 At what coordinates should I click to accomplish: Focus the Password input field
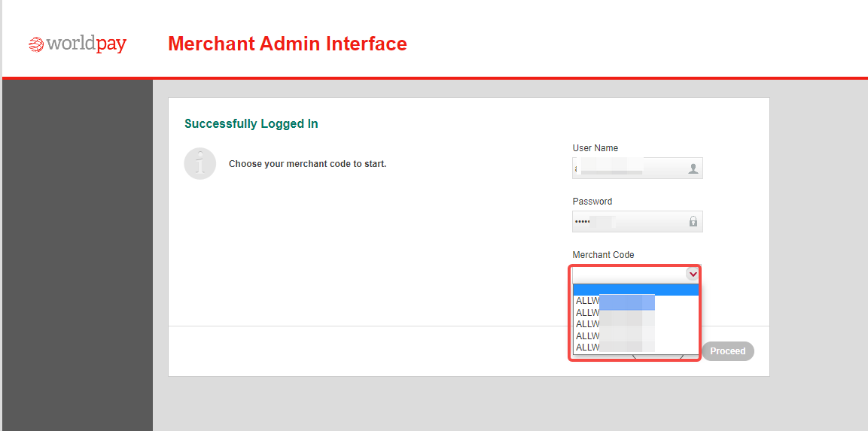pyautogui.click(x=637, y=221)
